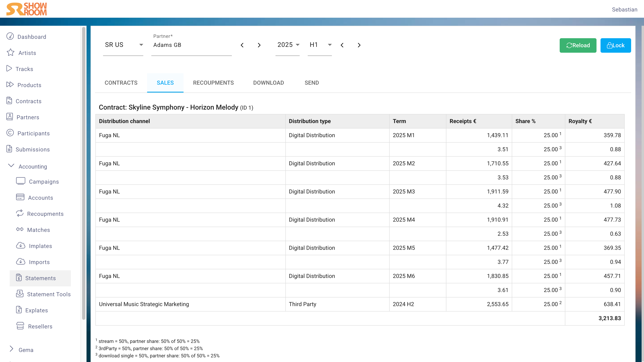Click the Tracks play icon
Viewport: 644px width, 362px height.
pos(9,68)
